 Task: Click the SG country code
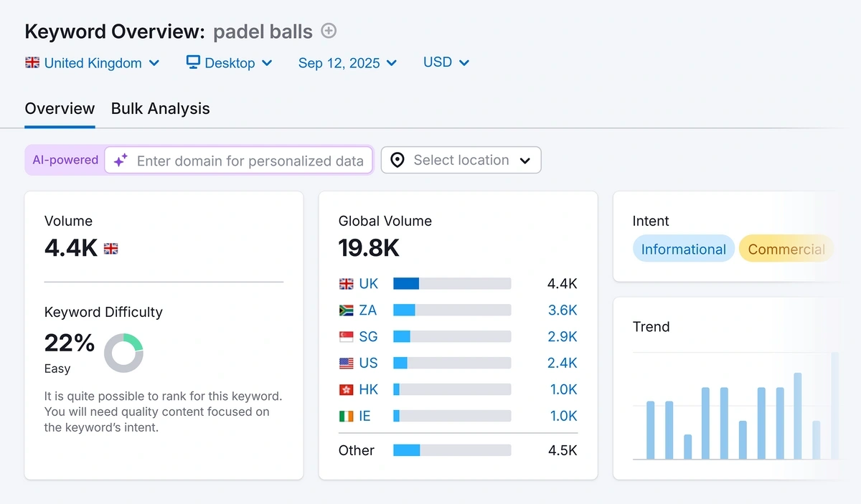click(x=369, y=337)
